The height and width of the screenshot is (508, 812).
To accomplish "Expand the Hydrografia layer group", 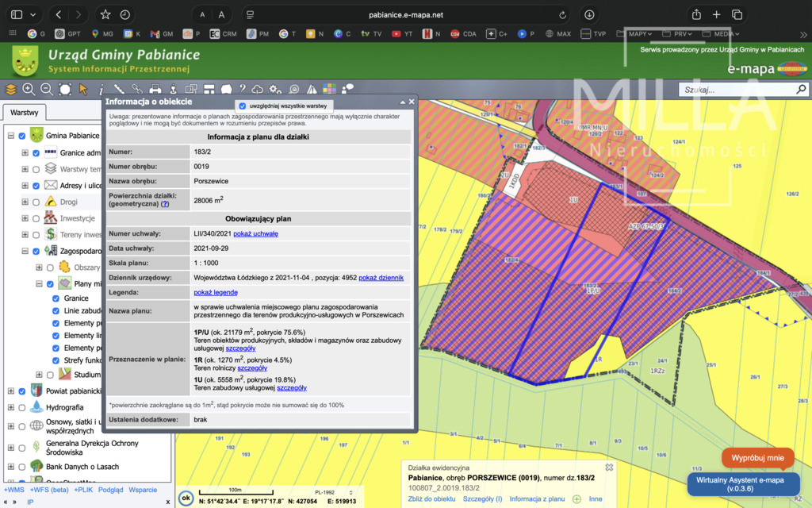I will [x=11, y=407].
